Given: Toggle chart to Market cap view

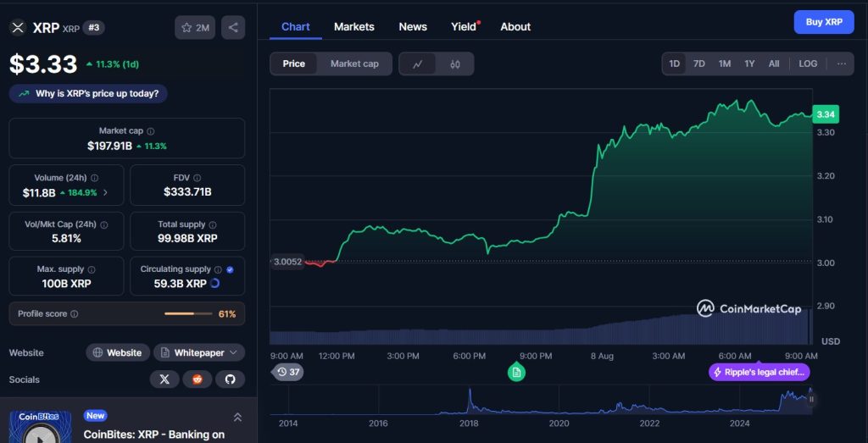Looking at the screenshot, I should pyautogui.click(x=354, y=64).
